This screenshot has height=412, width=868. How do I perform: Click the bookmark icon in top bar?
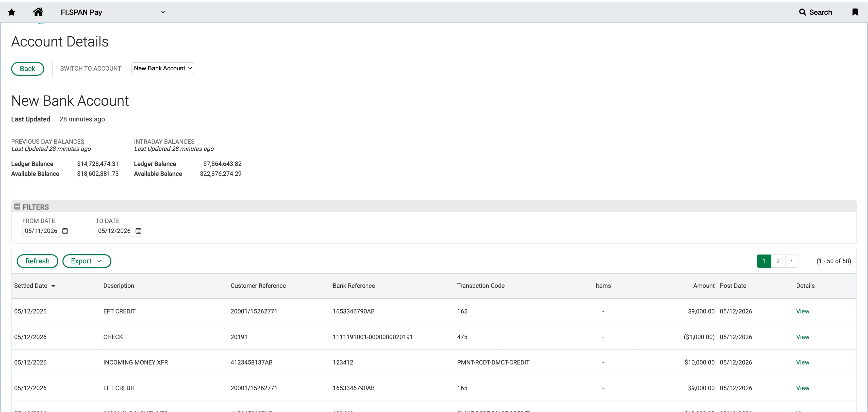click(855, 12)
